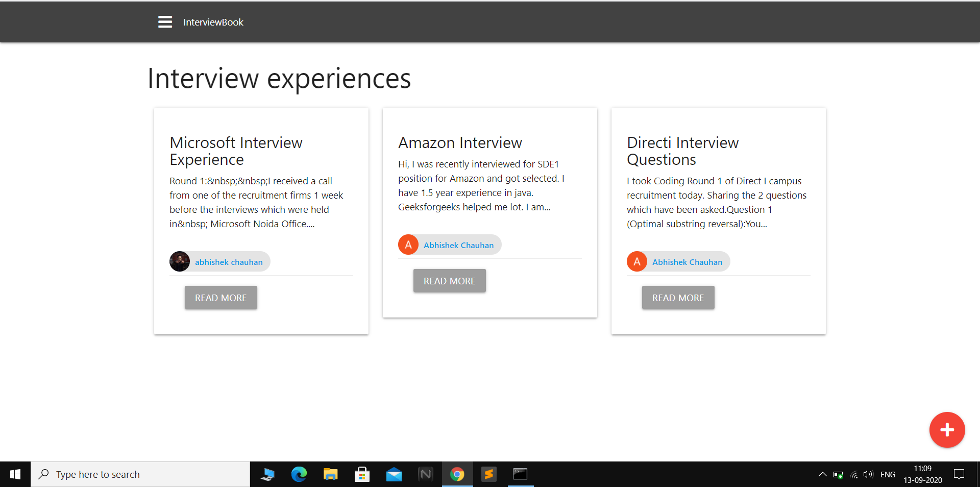
Task: Click the Amazon card description text
Action: [481, 185]
